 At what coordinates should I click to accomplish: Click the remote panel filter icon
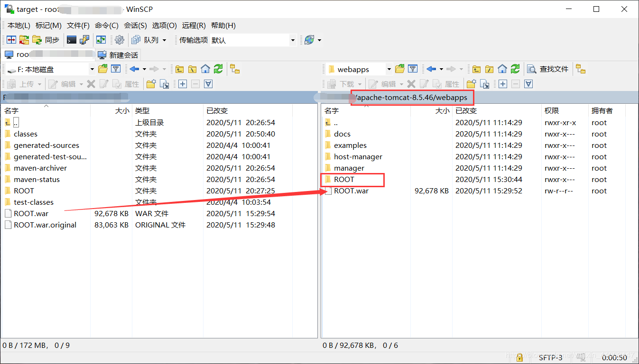[x=413, y=69]
